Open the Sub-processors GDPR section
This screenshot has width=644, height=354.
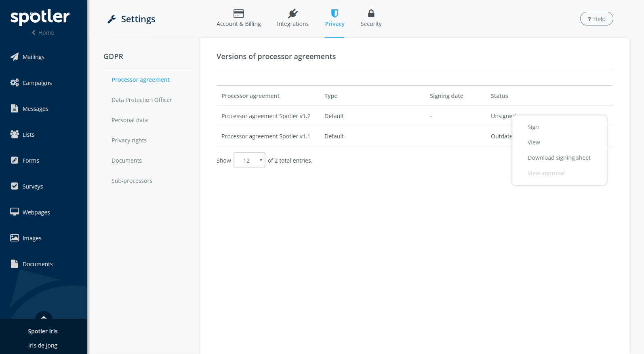tap(132, 181)
